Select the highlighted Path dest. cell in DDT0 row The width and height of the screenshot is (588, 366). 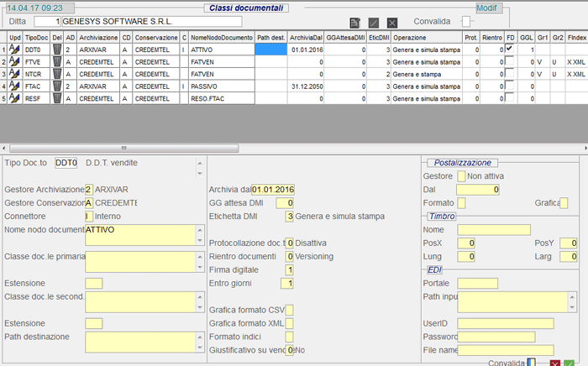click(270, 50)
